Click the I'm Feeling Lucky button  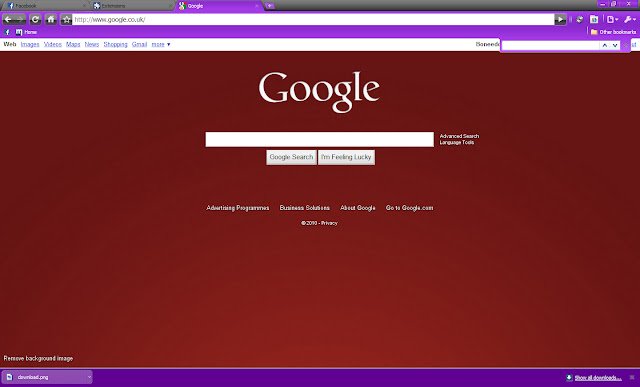pos(346,157)
